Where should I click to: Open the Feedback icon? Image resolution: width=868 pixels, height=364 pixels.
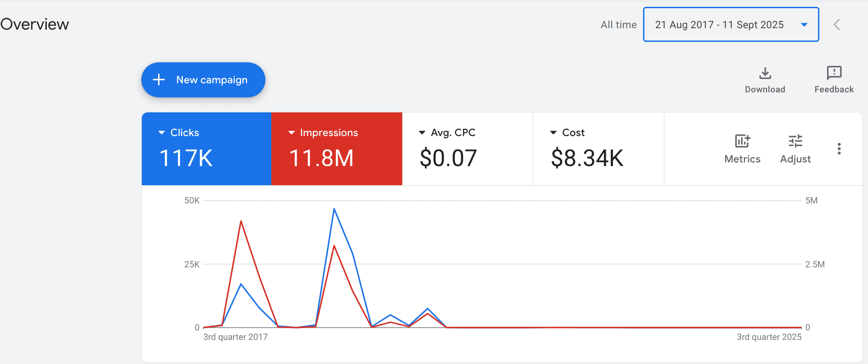coord(834,73)
